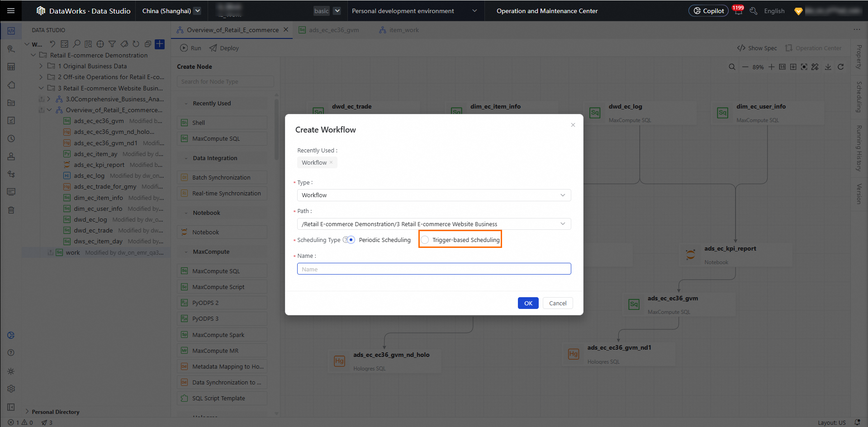Open the Copilot assistant

pos(708,11)
